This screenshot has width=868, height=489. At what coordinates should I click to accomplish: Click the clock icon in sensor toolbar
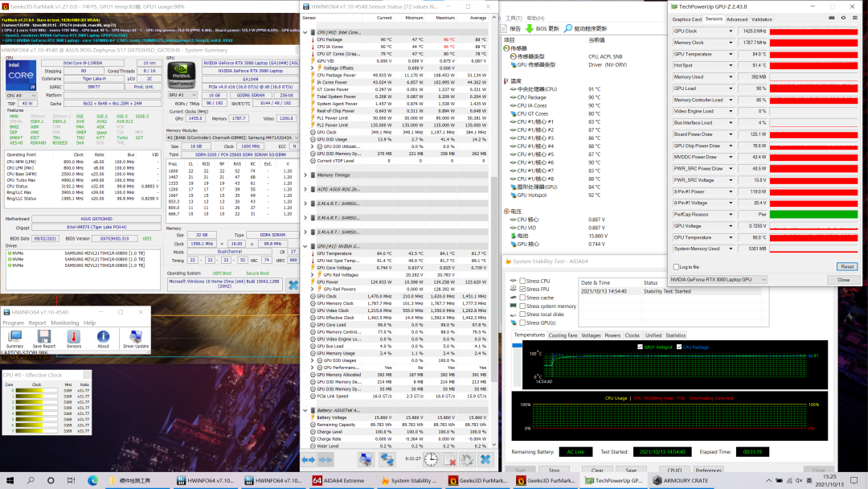click(x=431, y=459)
